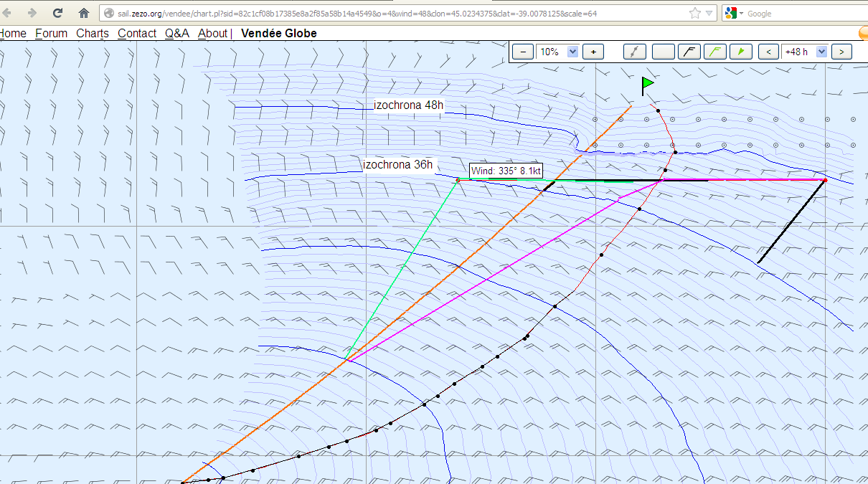
Task: Open the Google search engine selector
Action: pyautogui.click(x=734, y=14)
